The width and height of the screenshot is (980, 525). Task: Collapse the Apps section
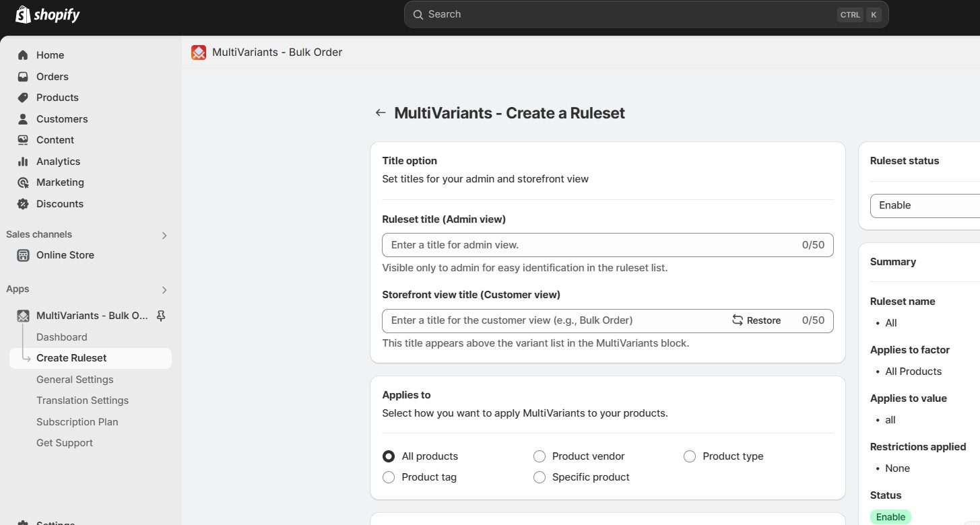pos(164,289)
